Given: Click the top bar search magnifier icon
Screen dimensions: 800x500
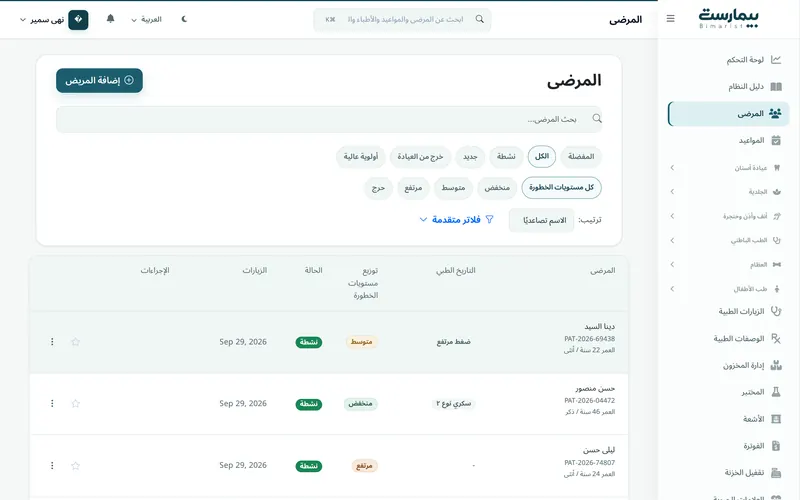Looking at the screenshot, I should [x=480, y=19].
